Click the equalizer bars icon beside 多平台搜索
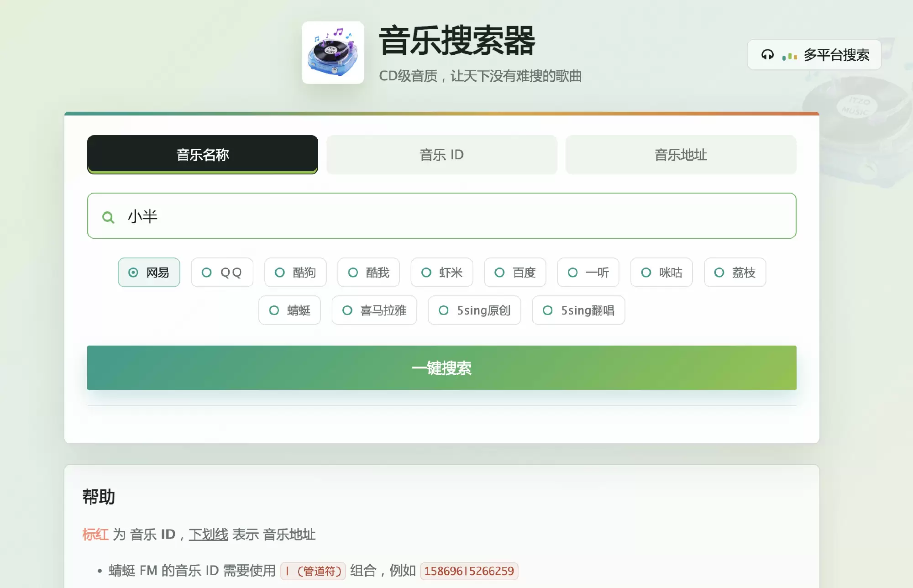Viewport: 913px width, 588px height. tap(790, 56)
